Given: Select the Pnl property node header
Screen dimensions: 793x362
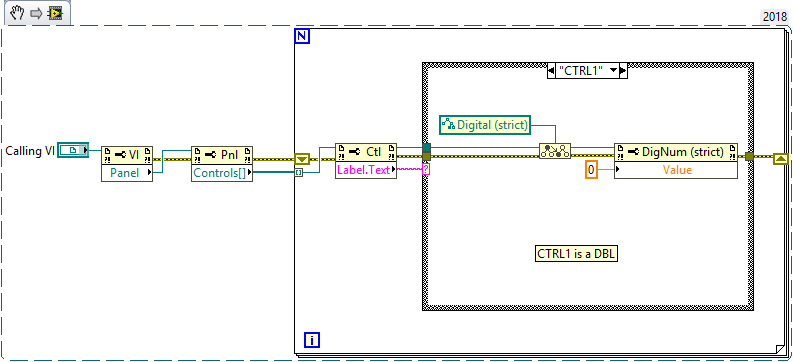Looking at the screenshot, I should point(222,153).
